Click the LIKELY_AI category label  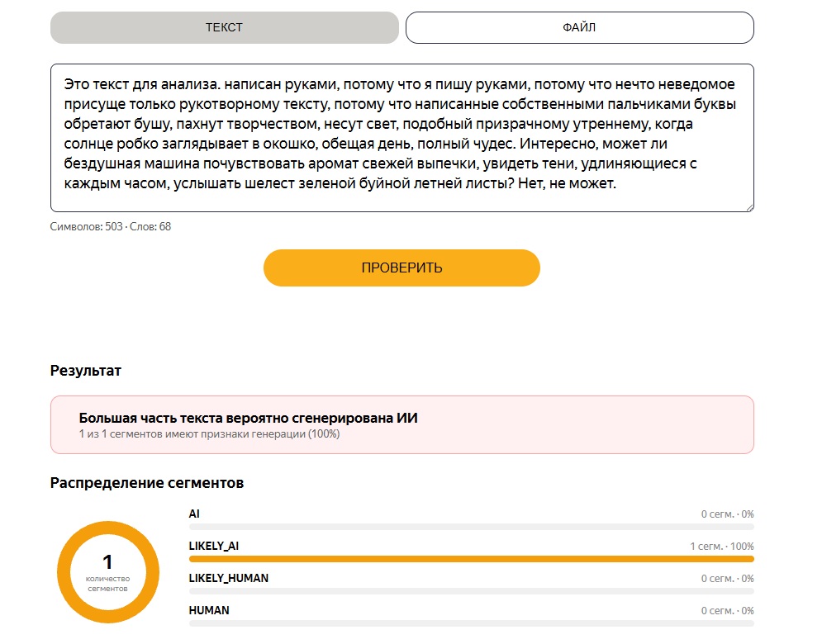pos(214,546)
